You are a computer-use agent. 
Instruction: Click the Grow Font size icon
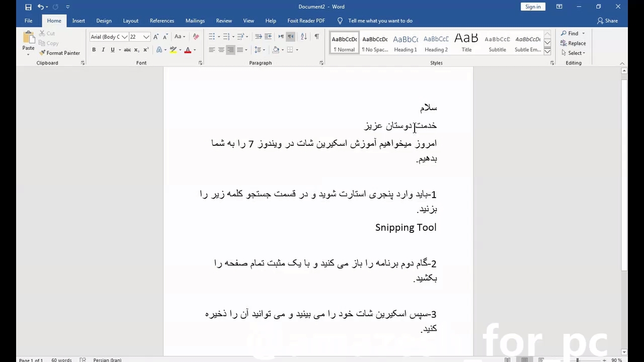[156, 37]
